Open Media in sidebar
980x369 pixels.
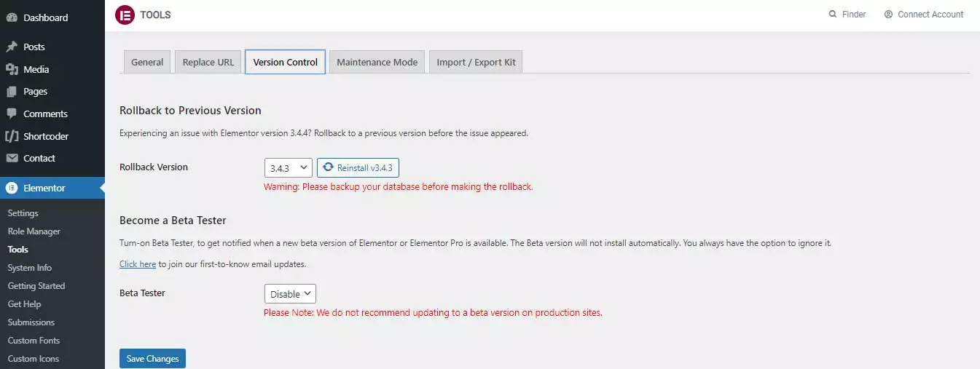coord(52,69)
